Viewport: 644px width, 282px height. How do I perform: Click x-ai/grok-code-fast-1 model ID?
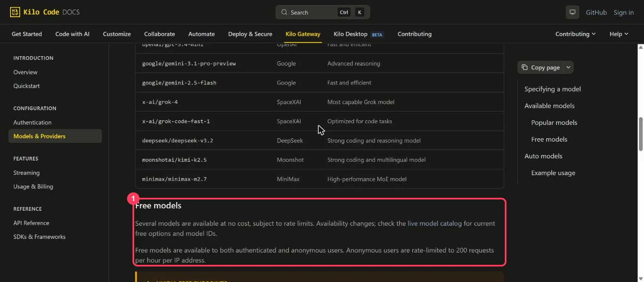coord(176,122)
